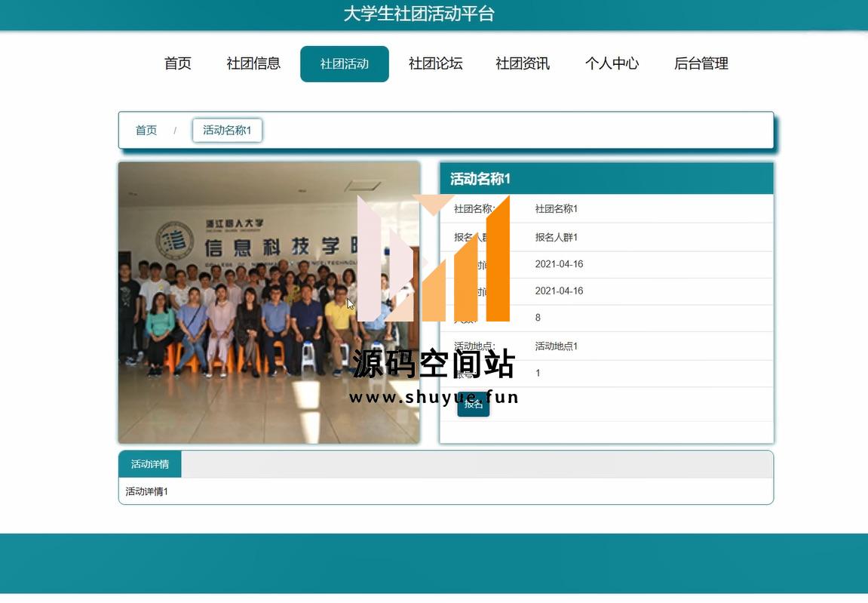This screenshot has width=868, height=603.
Task: Click the 大学生社团活动平台 site title
Action: click(419, 14)
